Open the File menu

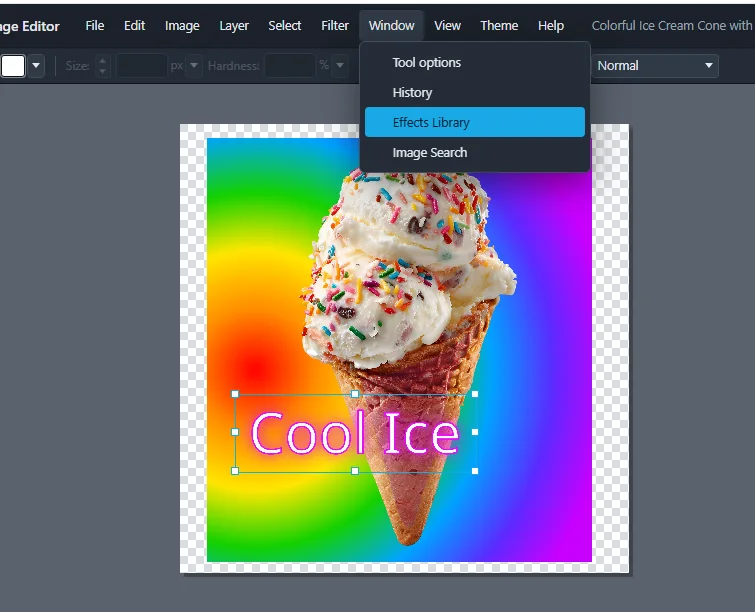tap(94, 26)
